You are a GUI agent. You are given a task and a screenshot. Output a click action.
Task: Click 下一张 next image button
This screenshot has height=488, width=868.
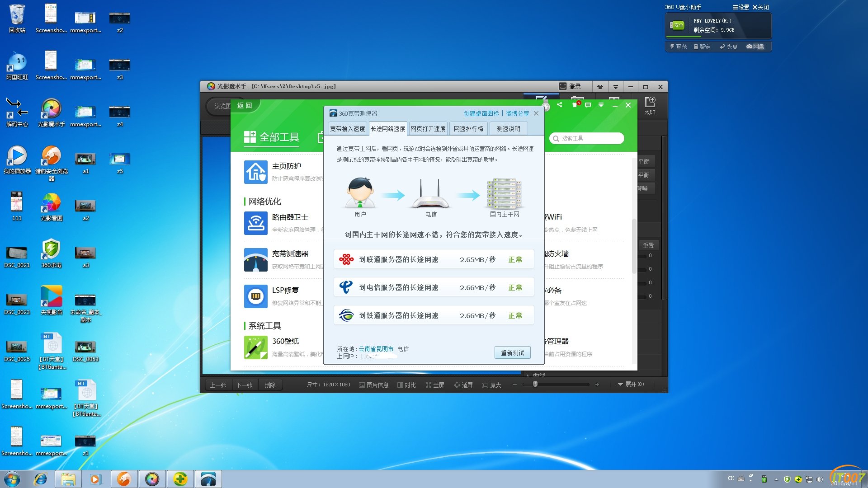pyautogui.click(x=245, y=385)
